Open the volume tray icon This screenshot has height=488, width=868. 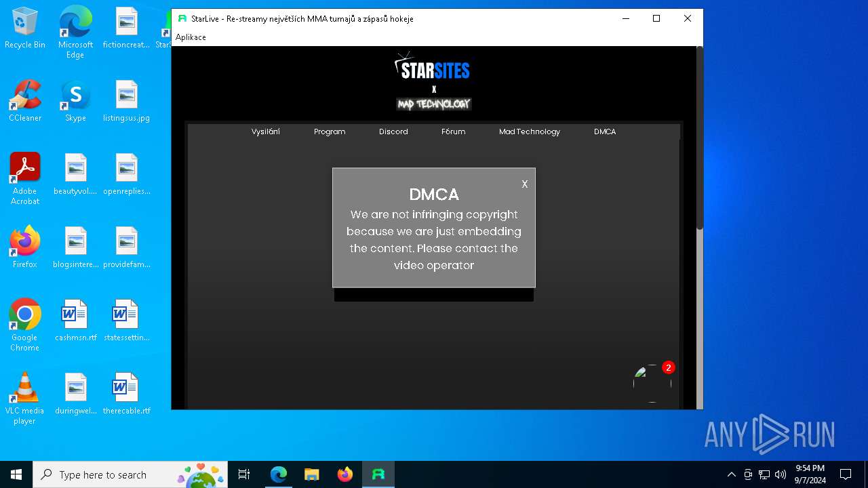pos(781,474)
